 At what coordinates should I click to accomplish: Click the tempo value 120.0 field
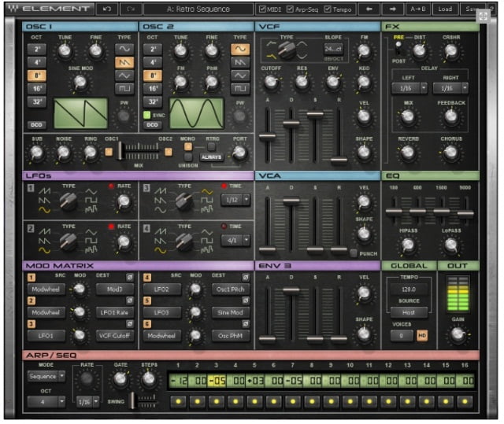pyautogui.click(x=409, y=289)
